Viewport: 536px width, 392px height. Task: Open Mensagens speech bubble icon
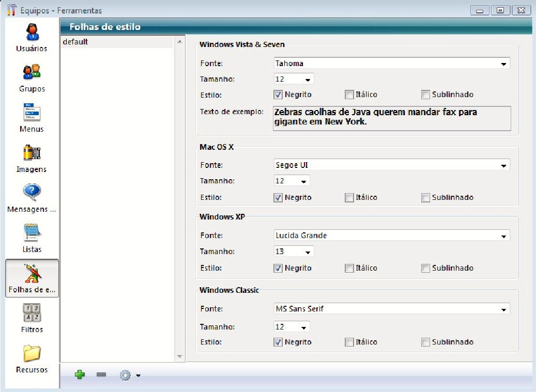pos(32,193)
